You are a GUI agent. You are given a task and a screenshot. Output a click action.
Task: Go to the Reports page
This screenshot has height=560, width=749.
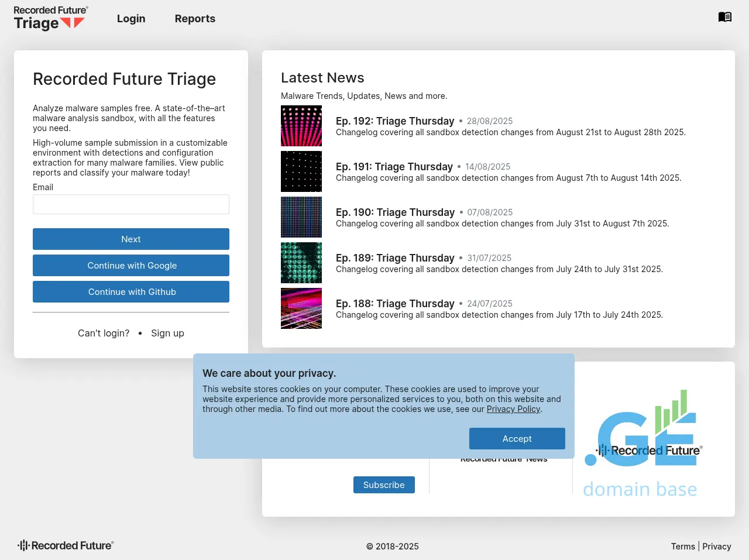pos(195,19)
